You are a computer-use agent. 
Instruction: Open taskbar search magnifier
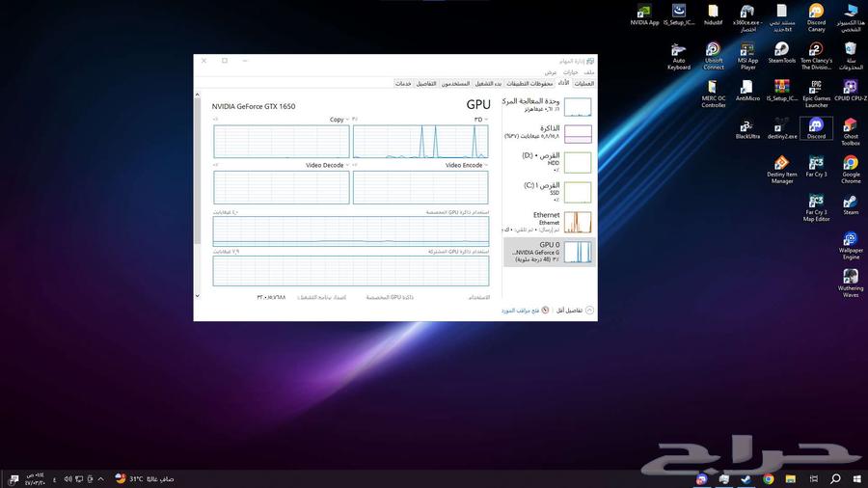[835, 478]
